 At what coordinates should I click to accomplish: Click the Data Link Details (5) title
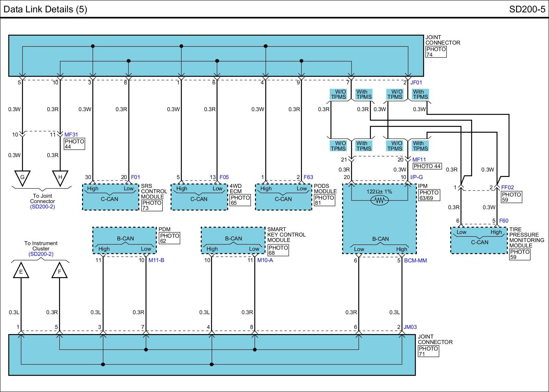(x=45, y=9)
